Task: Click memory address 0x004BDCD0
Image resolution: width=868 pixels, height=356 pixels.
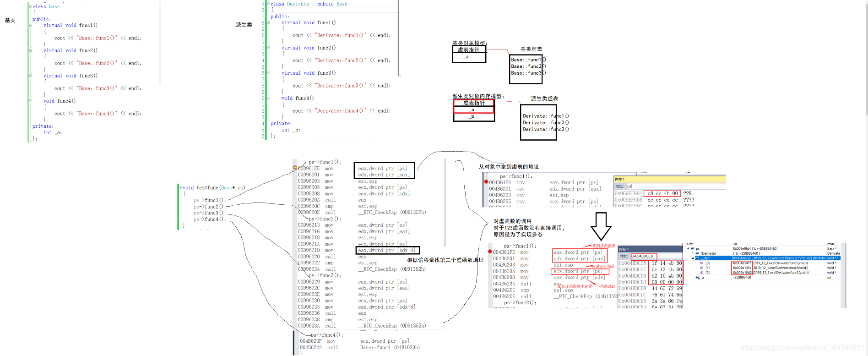Action: 632,276
